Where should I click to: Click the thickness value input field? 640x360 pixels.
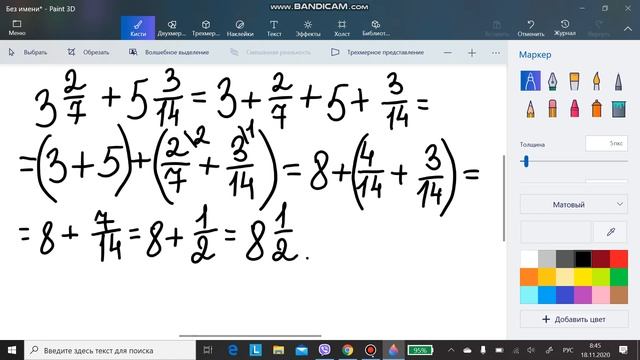click(607, 143)
